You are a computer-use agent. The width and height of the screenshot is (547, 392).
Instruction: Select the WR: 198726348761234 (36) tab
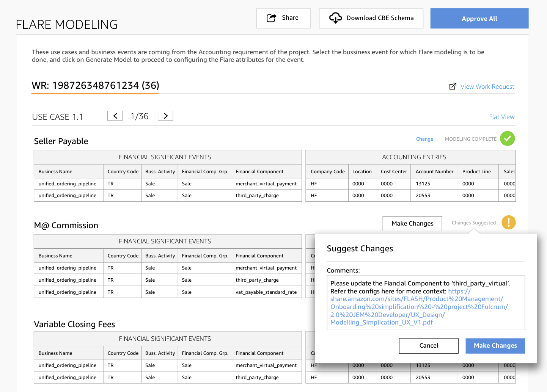coord(95,85)
